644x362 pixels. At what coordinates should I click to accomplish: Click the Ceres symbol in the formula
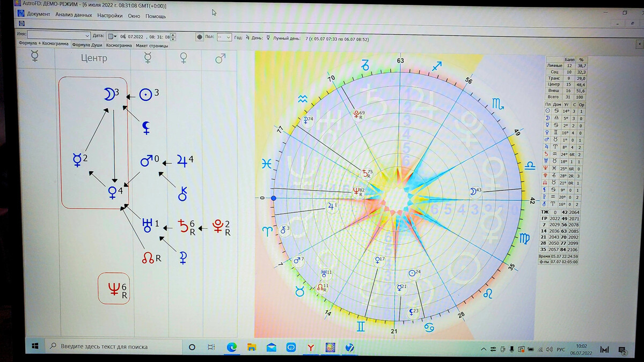point(183,258)
